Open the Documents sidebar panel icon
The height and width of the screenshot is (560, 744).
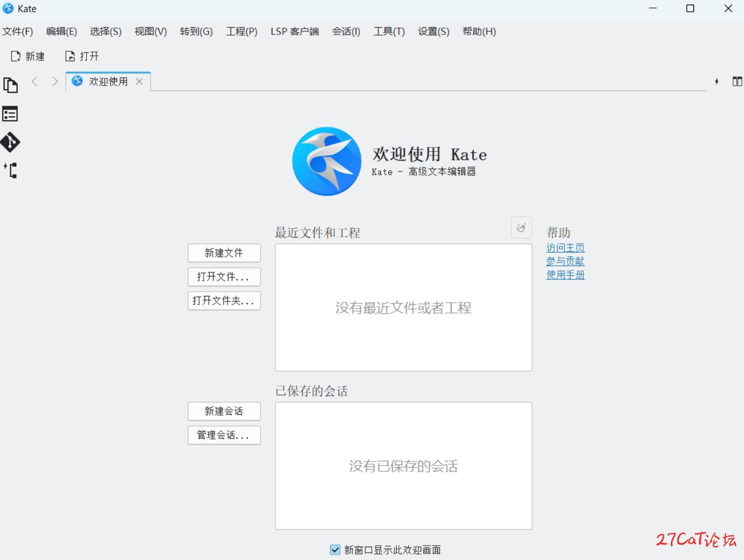click(x=10, y=85)
